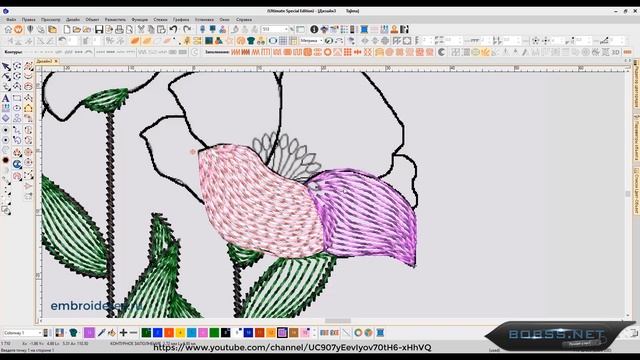The height and width of the screenshot is (360, 640).
Task: Select the Rectangle shape tool
Action: (x=17, y=98)
